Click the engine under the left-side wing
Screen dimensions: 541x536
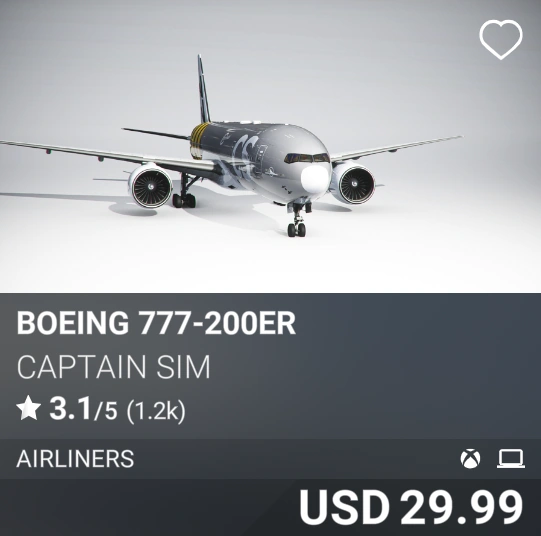151,186
